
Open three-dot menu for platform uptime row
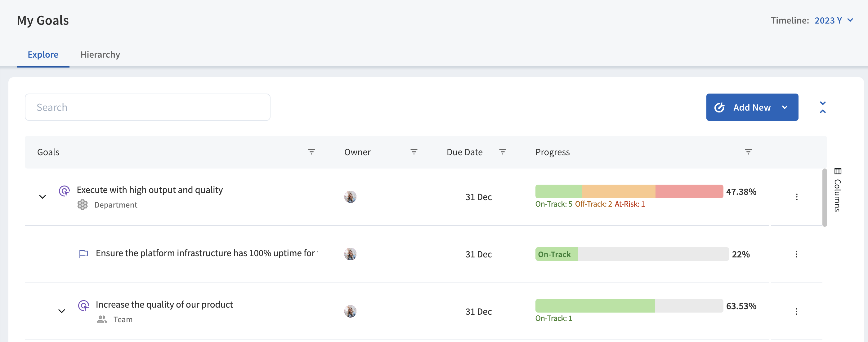(797, 254)
